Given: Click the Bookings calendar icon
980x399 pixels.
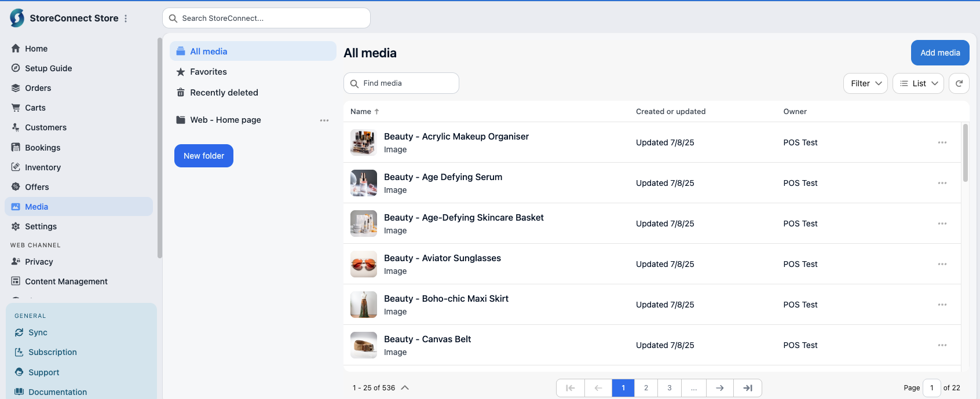Looking at the screenshot, I should pos(16,148).
